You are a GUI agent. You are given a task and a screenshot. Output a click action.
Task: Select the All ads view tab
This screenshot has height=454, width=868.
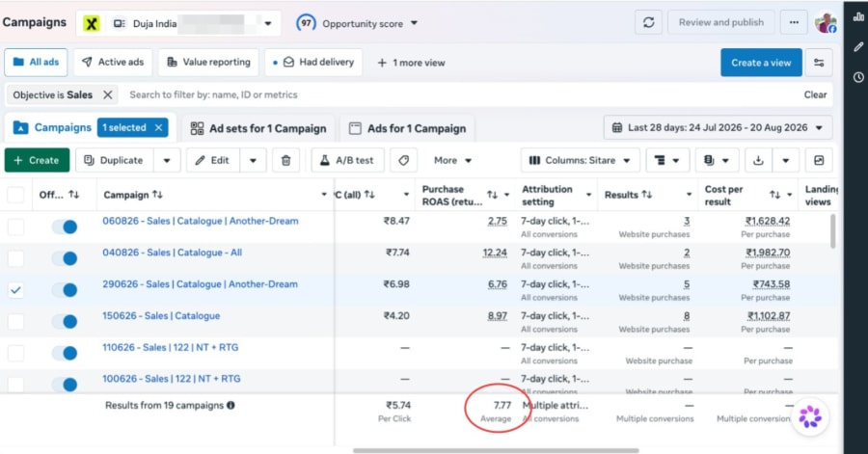click(36, 63)
